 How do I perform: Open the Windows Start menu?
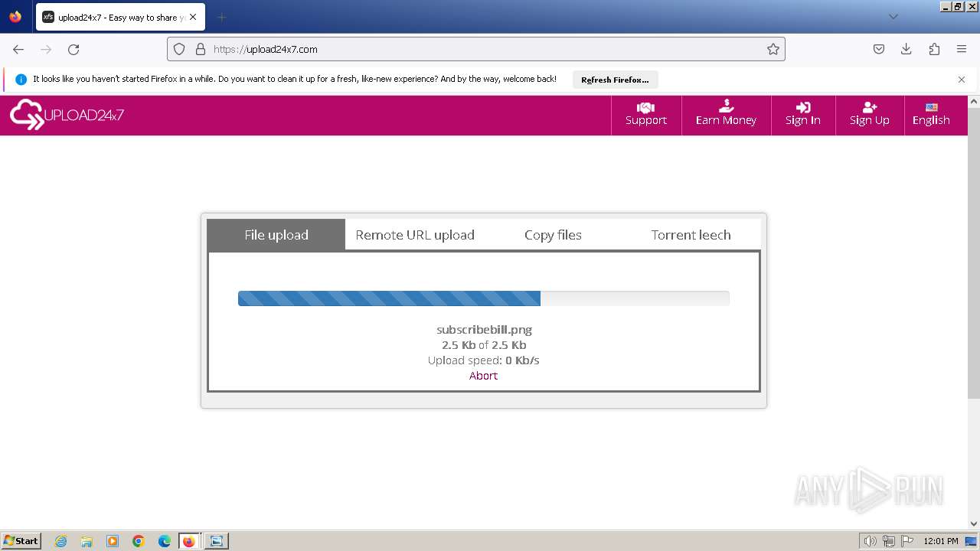[21, 541]
